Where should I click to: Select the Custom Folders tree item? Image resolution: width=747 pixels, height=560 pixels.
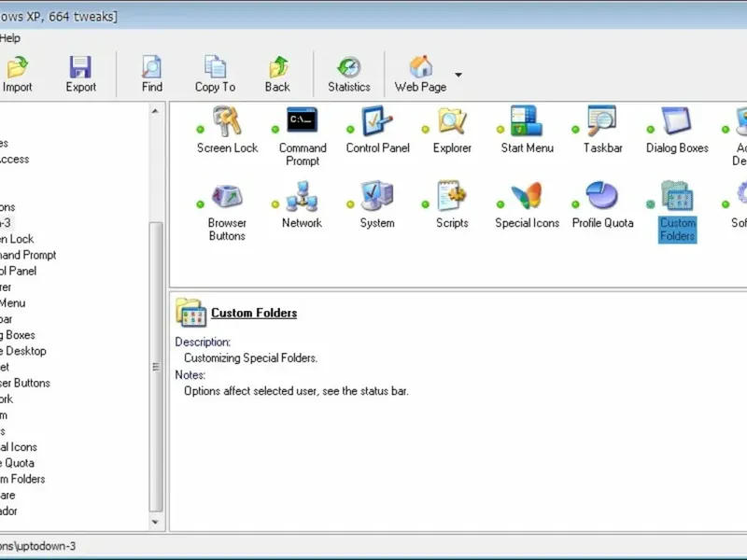(x=22, y=479)
